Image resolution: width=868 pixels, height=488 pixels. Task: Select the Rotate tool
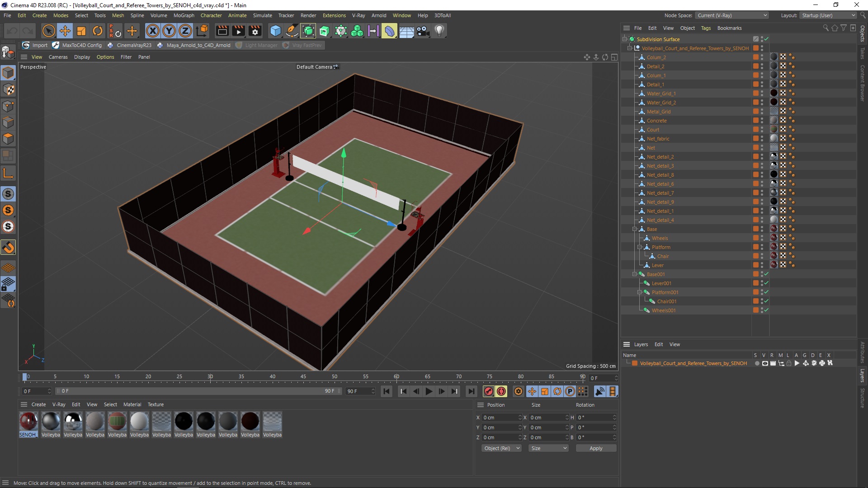pos(98,31)
